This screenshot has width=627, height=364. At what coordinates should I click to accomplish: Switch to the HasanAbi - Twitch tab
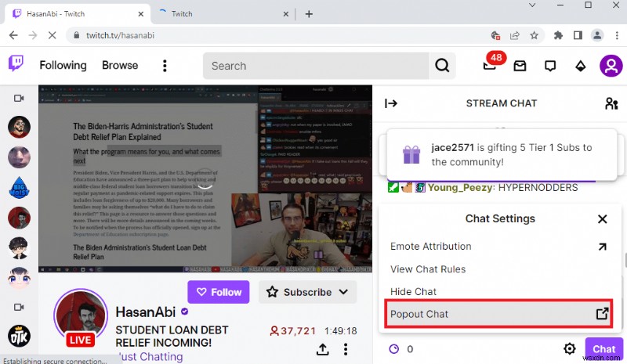[x=78, y=14]
